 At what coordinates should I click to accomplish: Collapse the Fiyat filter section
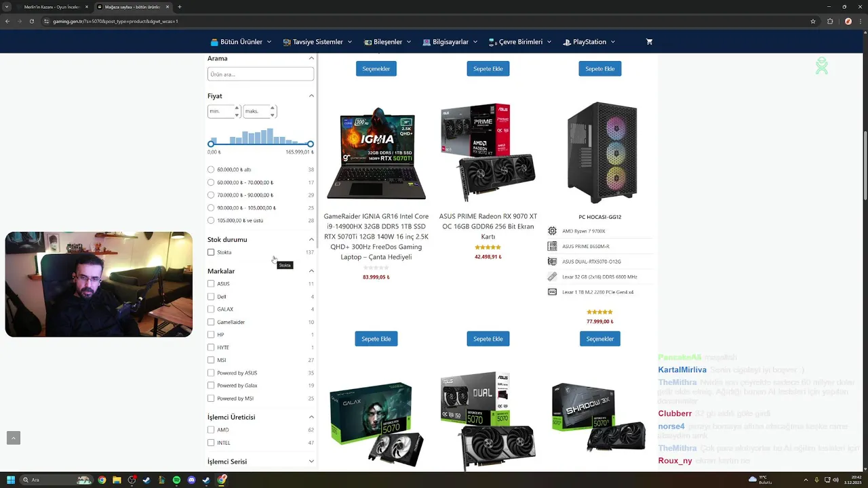[311, 96]
